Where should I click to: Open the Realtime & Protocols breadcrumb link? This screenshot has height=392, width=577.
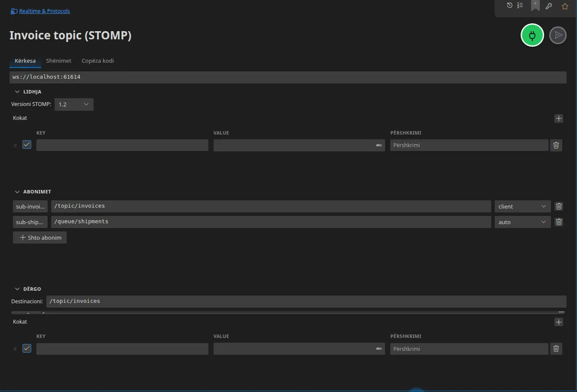45,11
